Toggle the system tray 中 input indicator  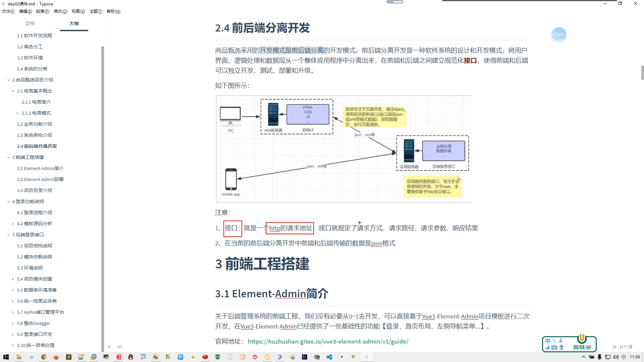coord(624,357)
